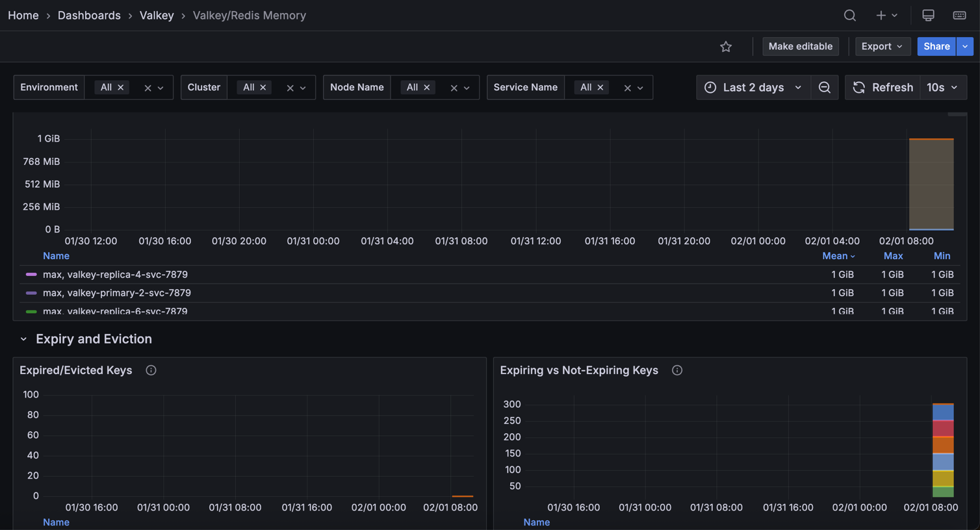Star this dashboard as a favorite
980x530 pixels.
[726, 46]
